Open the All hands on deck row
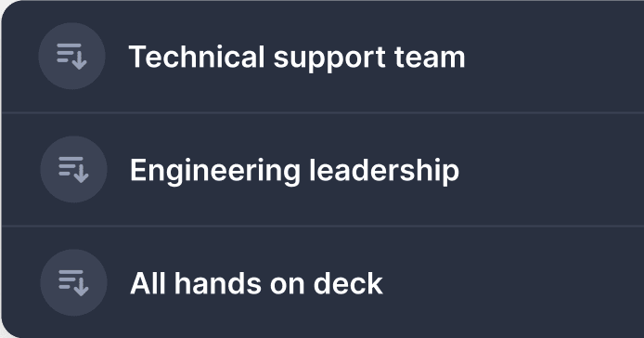Image resolution: width=644 pixels, height=338 pixels. (323, 282)
